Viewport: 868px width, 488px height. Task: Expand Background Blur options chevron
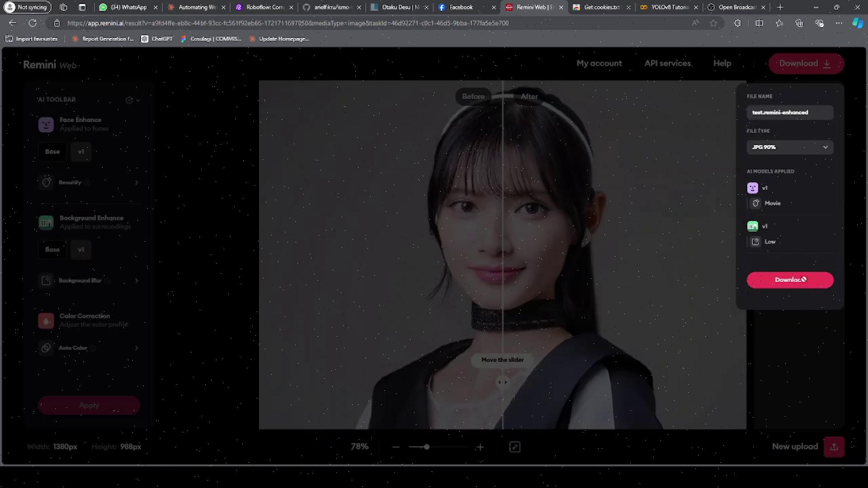137,281
